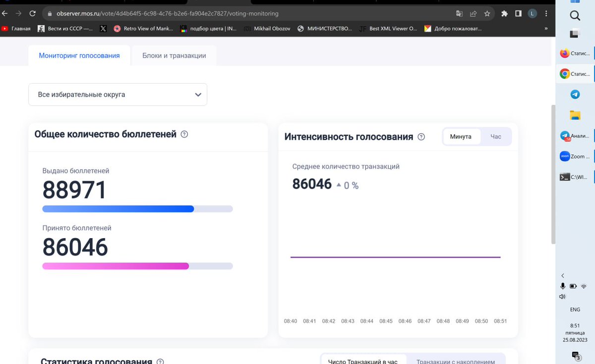Click the battery tray icon

[573, 286]
